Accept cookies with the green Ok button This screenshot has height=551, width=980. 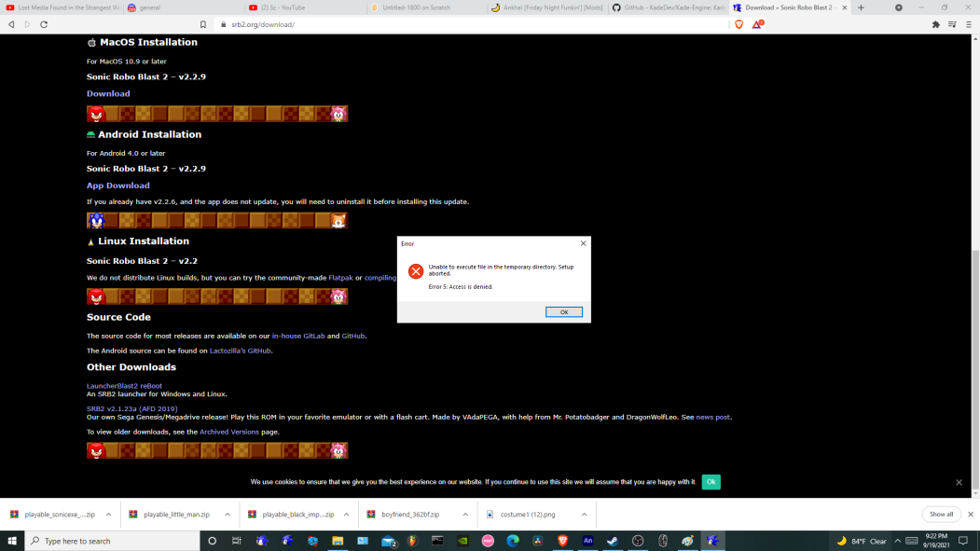(711, 482)
